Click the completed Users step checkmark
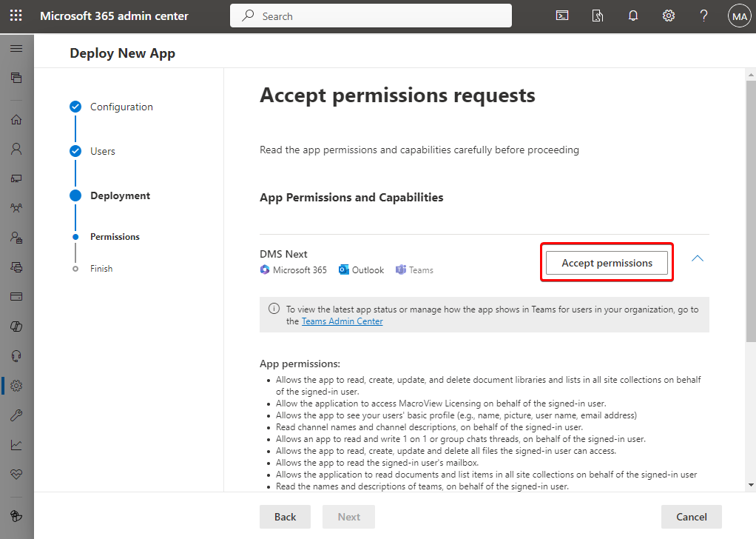Image resolution: width=756 pixels, height=539 pixels. 75,150
